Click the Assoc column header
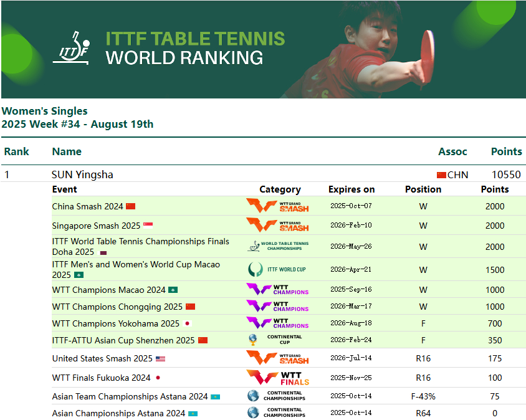 (452, 151)
